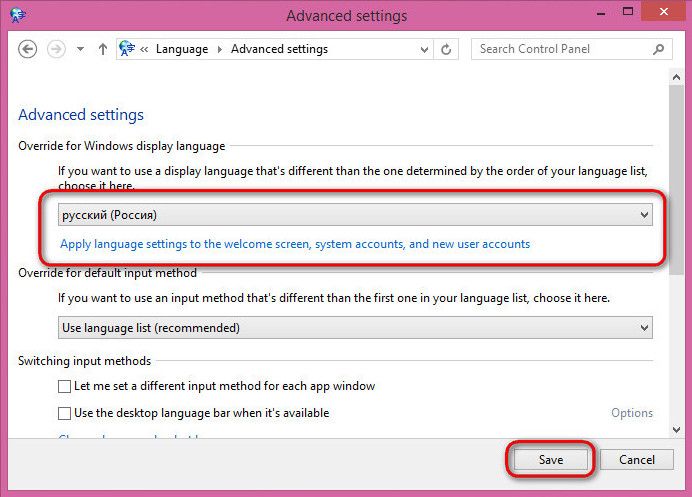Viewport: 692px width, 497px height.
Task: Refresh the Control Panel page
Action: click(447, 49)
